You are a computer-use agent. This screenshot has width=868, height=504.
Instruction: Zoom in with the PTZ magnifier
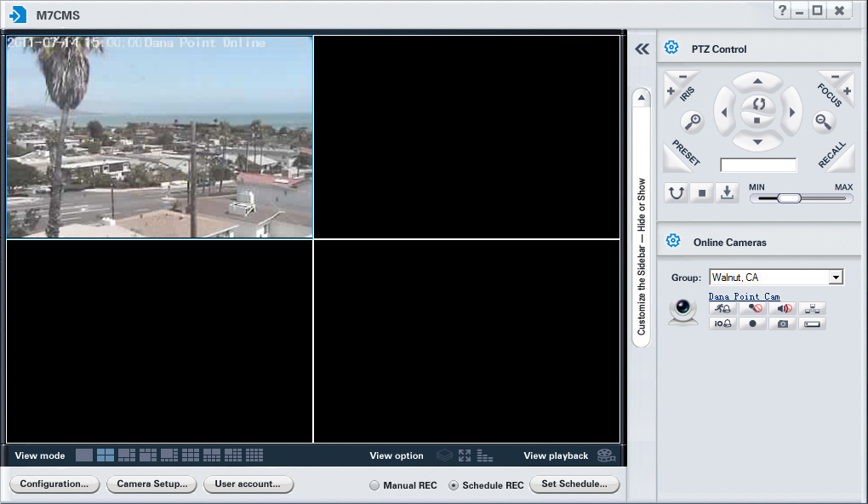click(x=692, y=122)
